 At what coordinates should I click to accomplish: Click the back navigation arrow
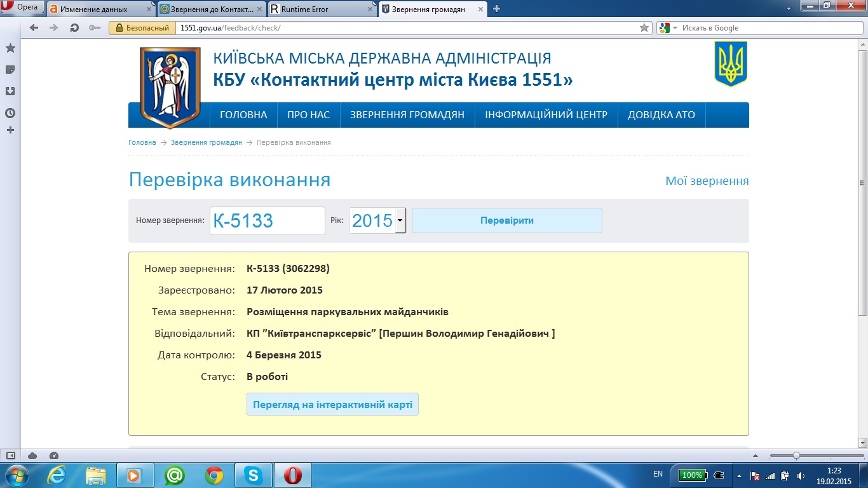pos(34,28)
